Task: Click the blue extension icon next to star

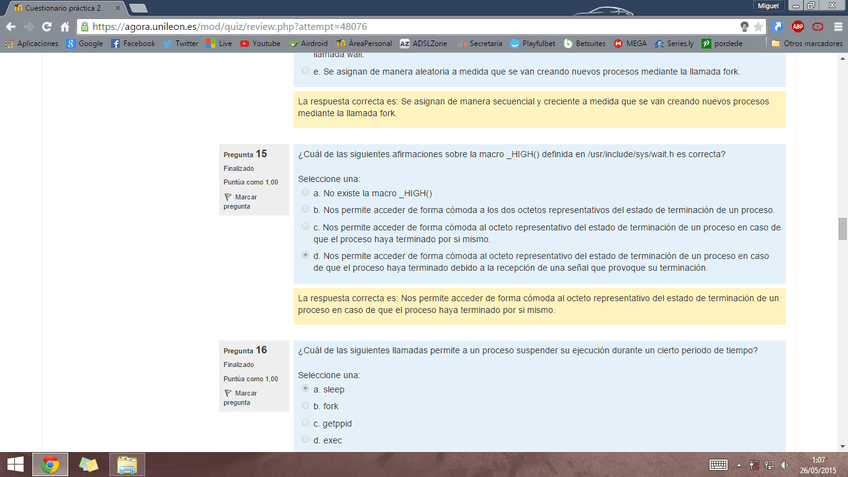Action: pyautogui.click(x=778, y=26)
